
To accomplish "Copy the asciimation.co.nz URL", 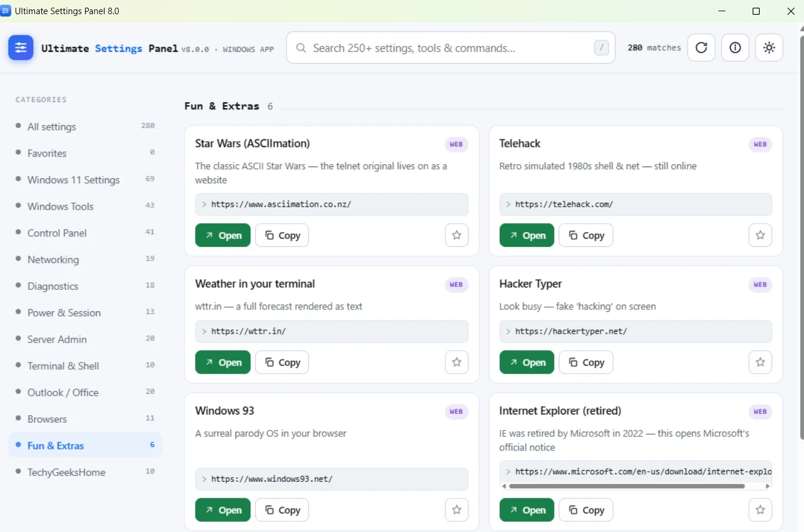I will point(282,235).
